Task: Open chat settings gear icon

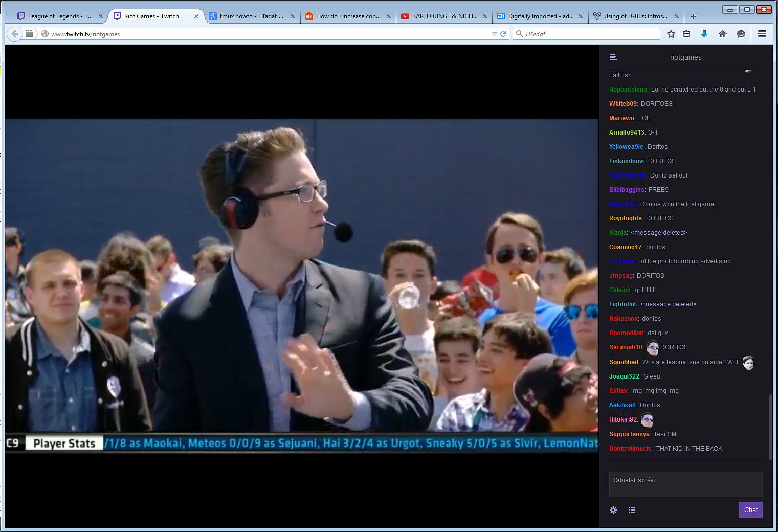Action: (x=613, y=510)
